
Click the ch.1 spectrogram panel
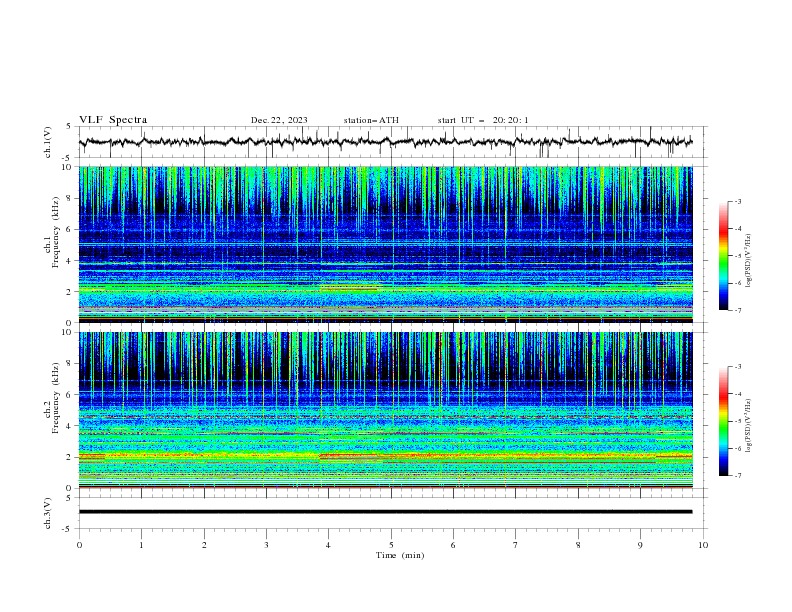(x=385, y=244)
